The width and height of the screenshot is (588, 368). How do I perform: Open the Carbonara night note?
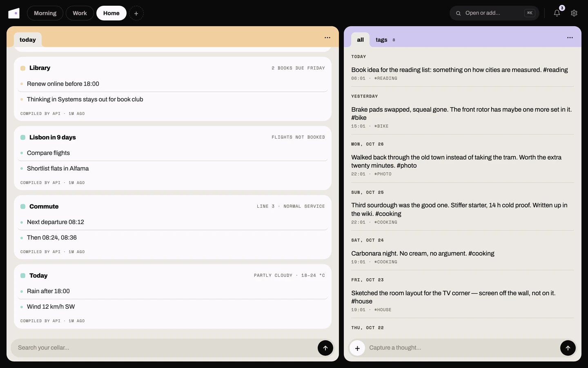point(423,254)
